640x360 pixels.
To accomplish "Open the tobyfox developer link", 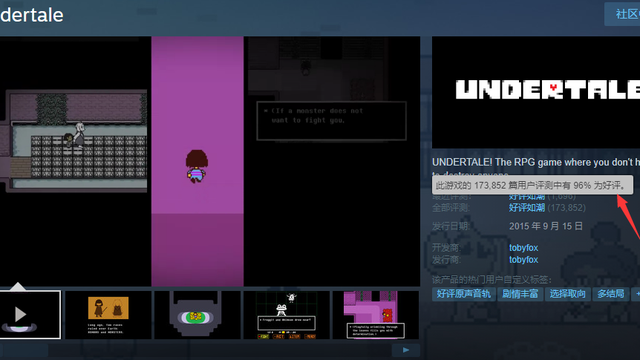I will tap(523, 248).
